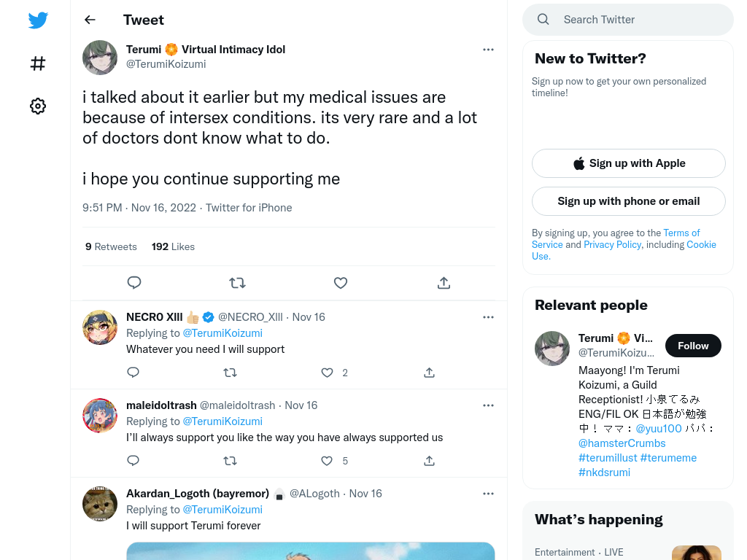
Task: Focus the Search Twitter field
Action: 628,20
